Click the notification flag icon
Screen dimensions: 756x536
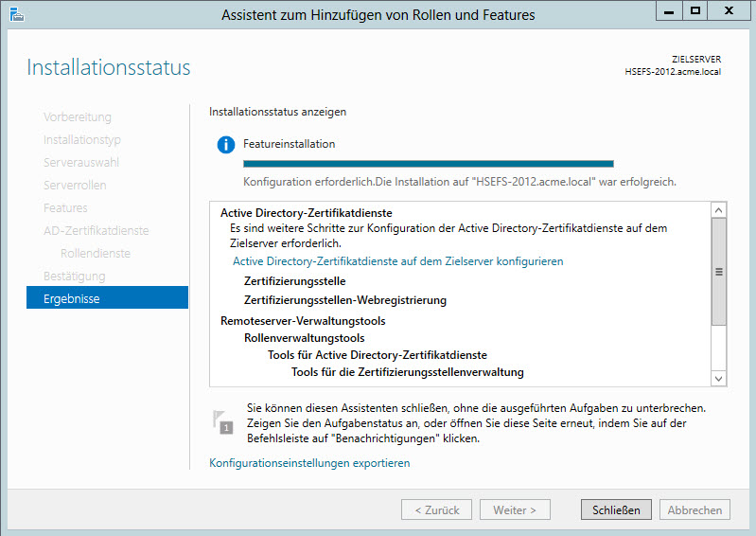tap(222, 422)
